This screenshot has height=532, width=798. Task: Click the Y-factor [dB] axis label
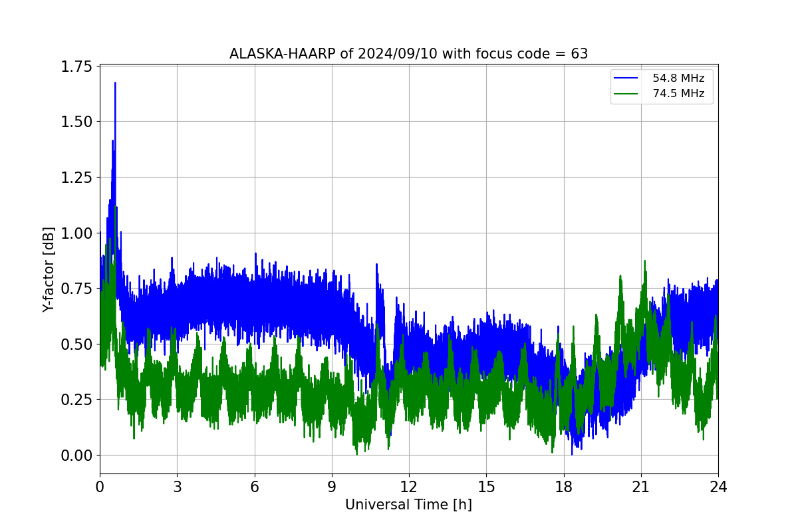pyautogui.click(x=48, y=269)
